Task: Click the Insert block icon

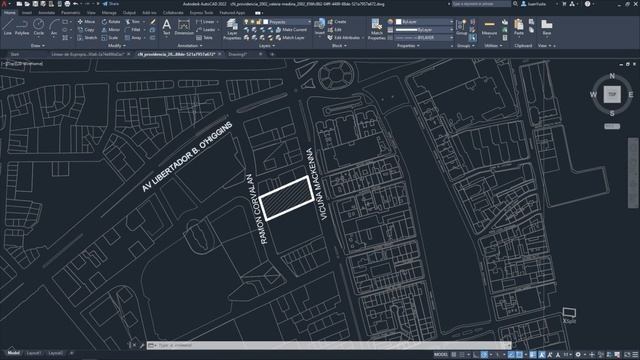Action: [319, 27]
